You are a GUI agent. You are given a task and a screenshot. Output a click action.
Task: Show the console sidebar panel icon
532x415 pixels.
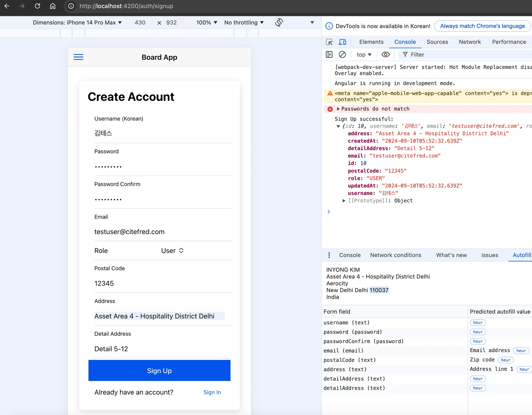pos(329,55)
